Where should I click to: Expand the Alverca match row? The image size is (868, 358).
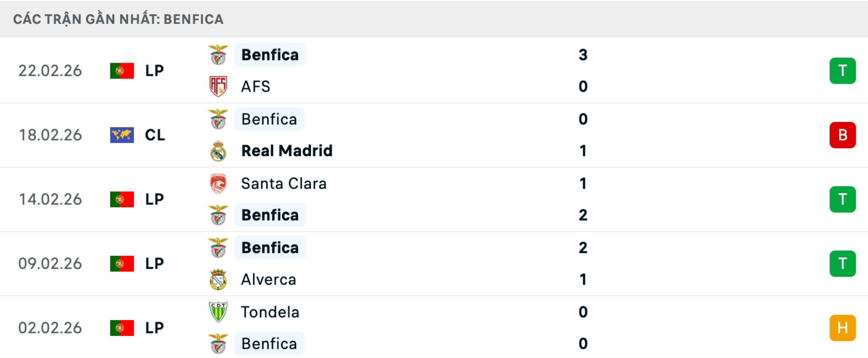coord(434,264)
